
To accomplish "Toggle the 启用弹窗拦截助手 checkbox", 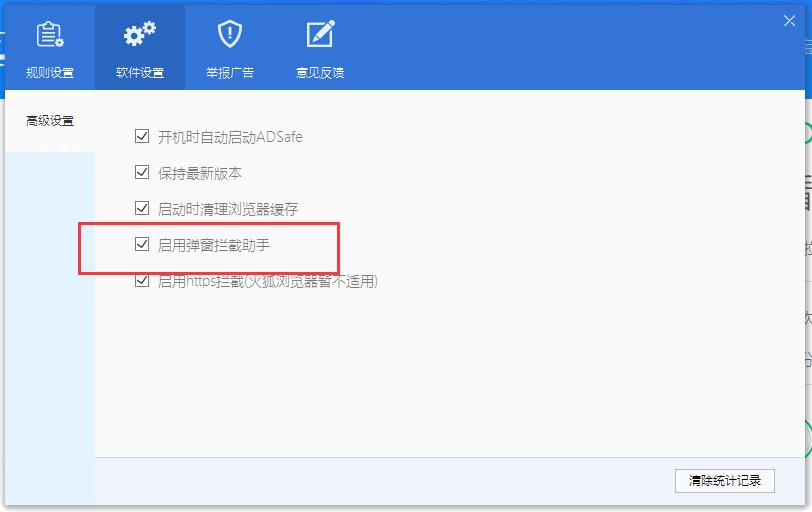I will 142,244.
